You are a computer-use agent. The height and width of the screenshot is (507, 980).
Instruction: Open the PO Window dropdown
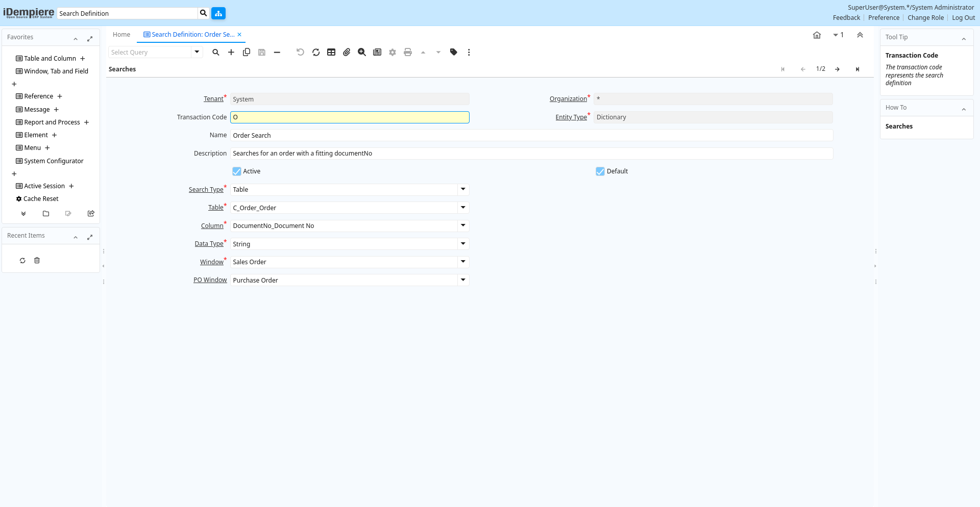(463, 280)
